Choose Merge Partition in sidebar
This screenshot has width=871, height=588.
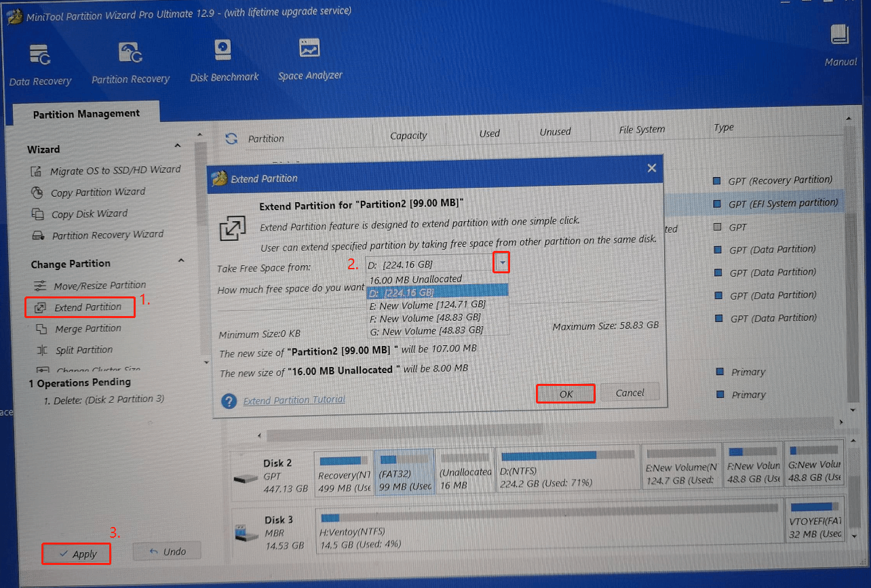coord(79,329)
